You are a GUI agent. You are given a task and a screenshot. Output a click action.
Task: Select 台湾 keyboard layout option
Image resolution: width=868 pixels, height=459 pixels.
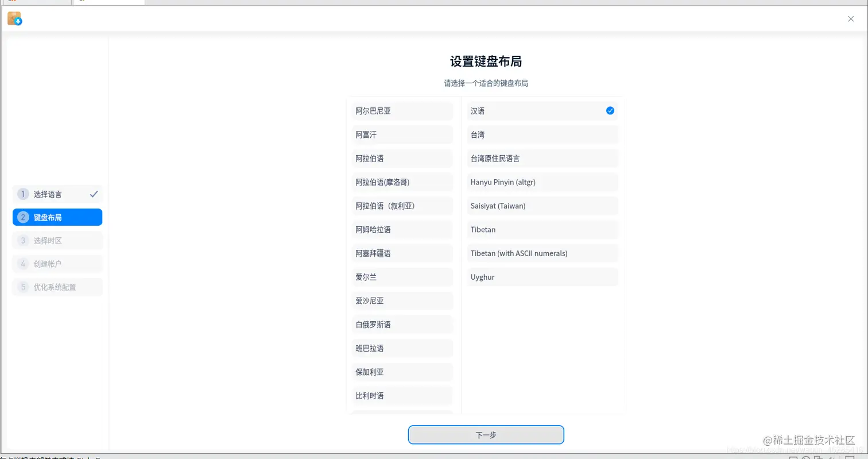[x=541, y=134]
